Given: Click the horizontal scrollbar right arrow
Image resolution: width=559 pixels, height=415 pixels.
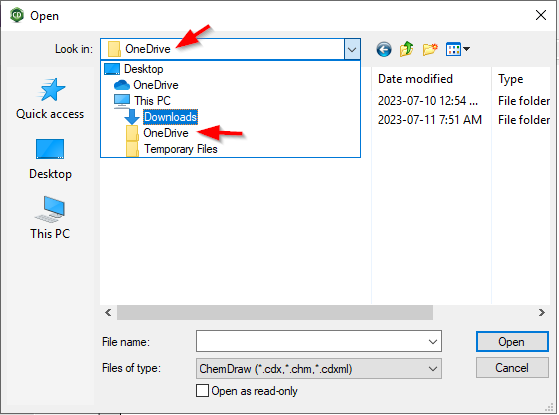Looking at the screenshot, I should (542, 313).
